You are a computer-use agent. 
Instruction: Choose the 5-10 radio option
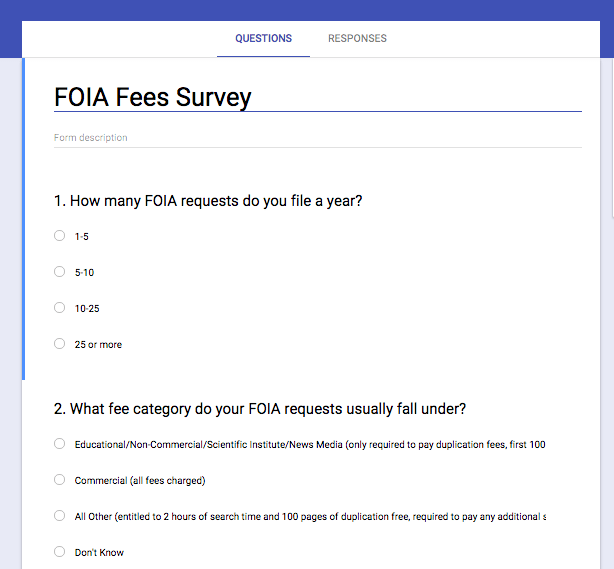coord(60,272)
